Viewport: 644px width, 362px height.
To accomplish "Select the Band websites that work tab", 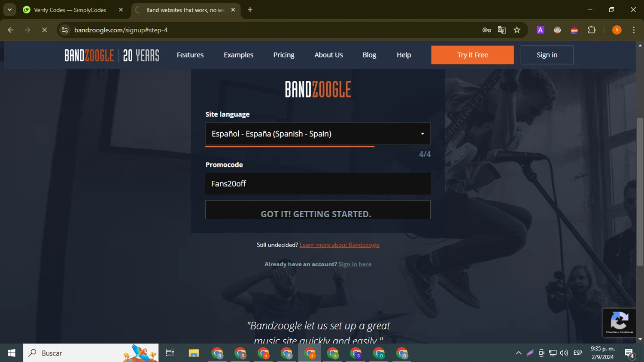I will click(x=185, y=10).
